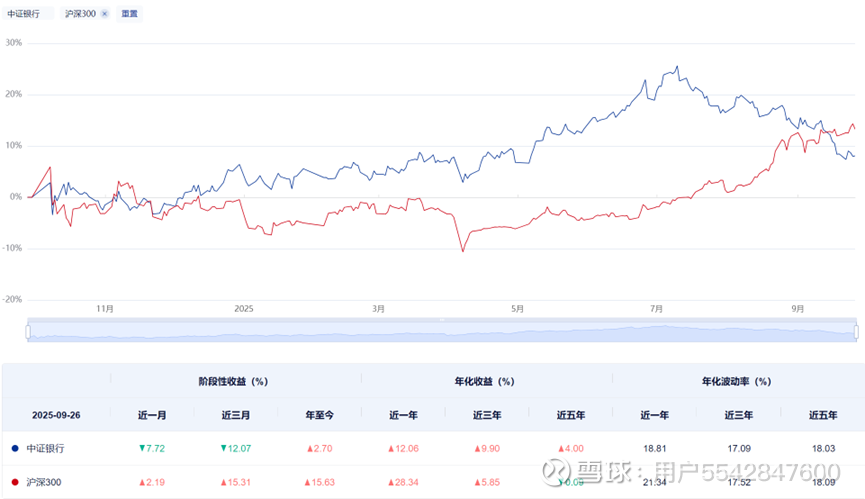Click the 17.09 volatility value
This screenshot has width=865, height=499.
point(739,448)
